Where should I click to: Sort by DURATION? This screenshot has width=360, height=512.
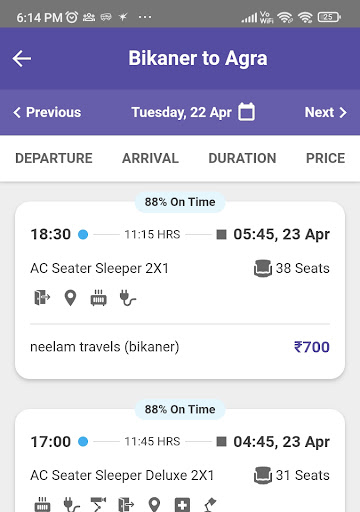tap(242, 158)
